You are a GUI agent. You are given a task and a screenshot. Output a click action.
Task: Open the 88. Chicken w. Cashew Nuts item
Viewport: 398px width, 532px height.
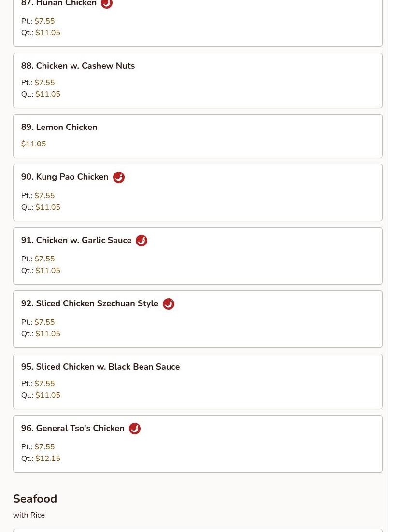(198, 80)
